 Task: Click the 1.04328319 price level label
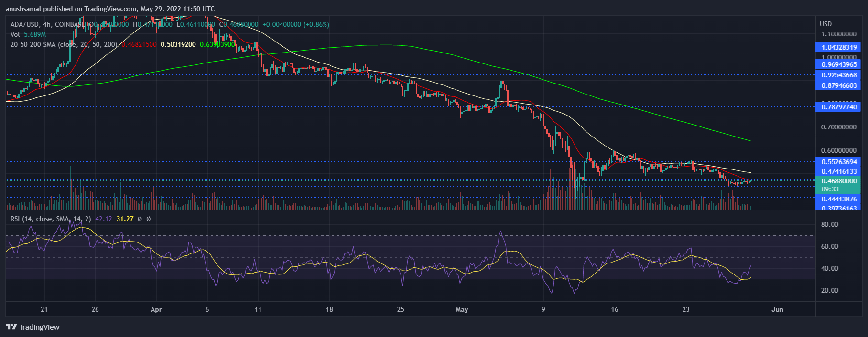[x=839, y=47]
